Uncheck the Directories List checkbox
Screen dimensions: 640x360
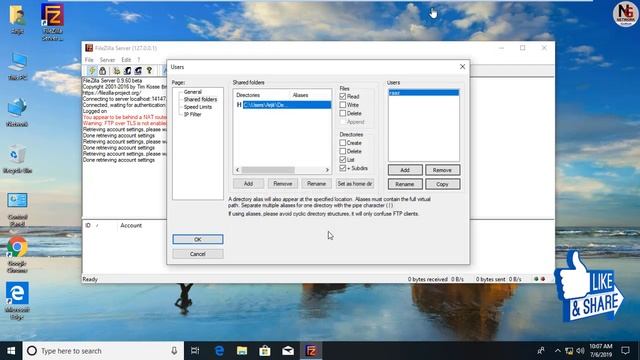click(x=342, y=160)
